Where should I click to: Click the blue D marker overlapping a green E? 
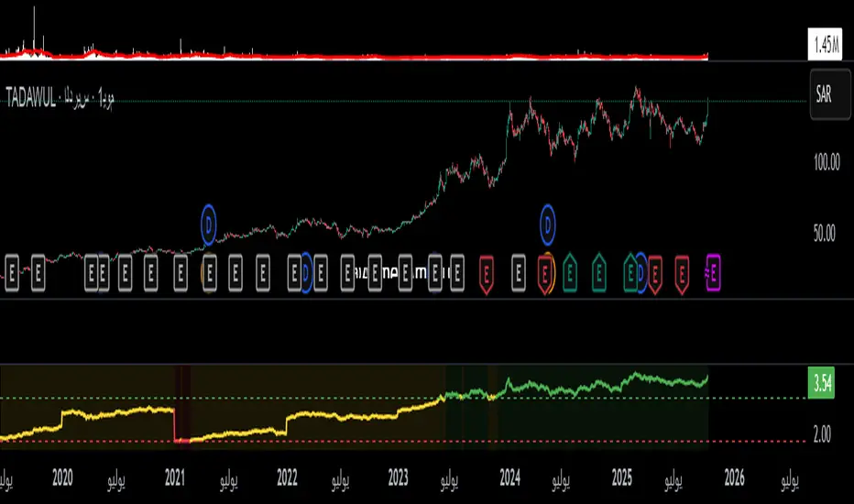(641, 272)
